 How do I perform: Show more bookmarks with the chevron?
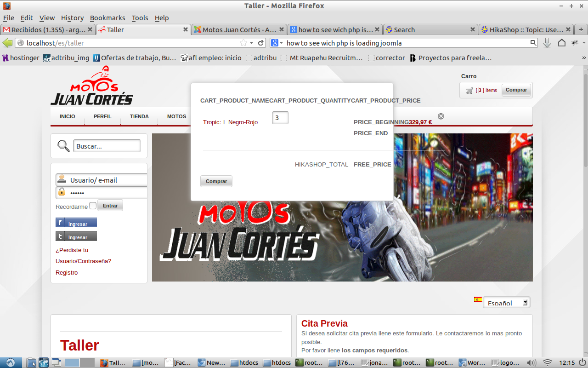(584, 58)
